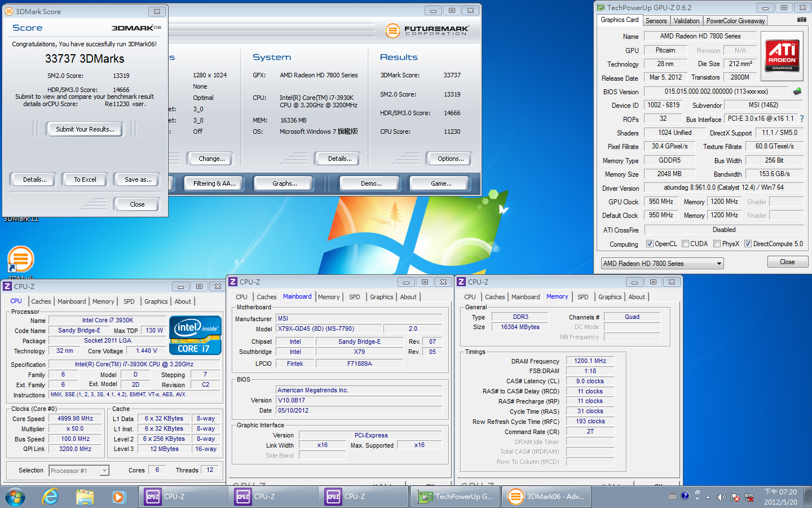Viewport: 812px width, 508px height.
Task: Toggle the OpenCL checkbox
Action: 650,244
